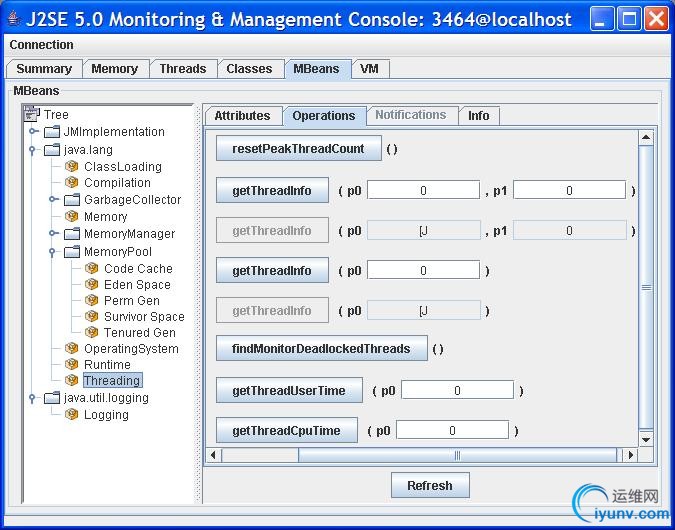Click p0 field of getThreadCpuTime
Image resolution: width=675 pixels, height=530 pixels.
pos(452,431)
